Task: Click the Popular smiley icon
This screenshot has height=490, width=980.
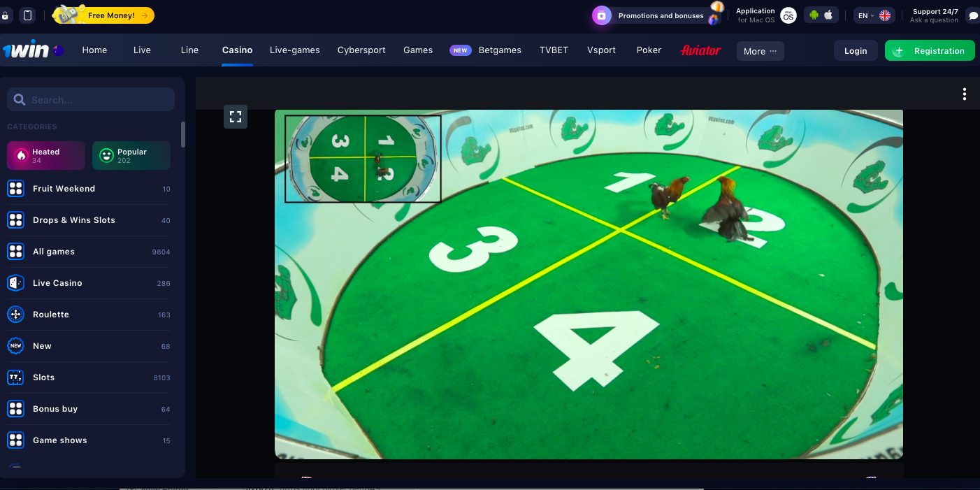Action: tap(106, 155)
